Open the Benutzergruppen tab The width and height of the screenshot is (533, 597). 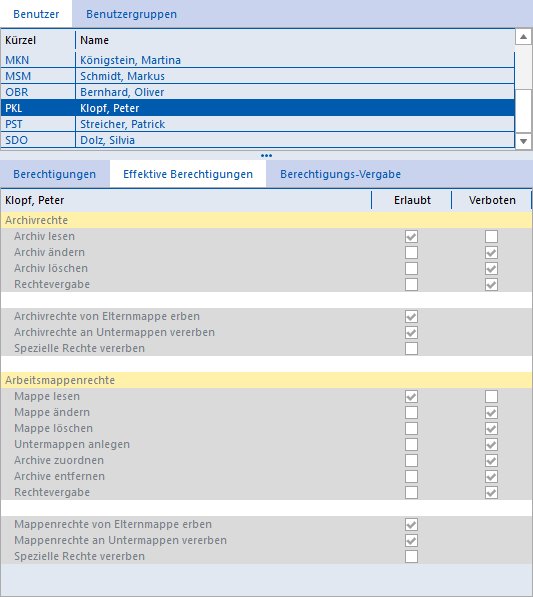[x=131, y=14]
